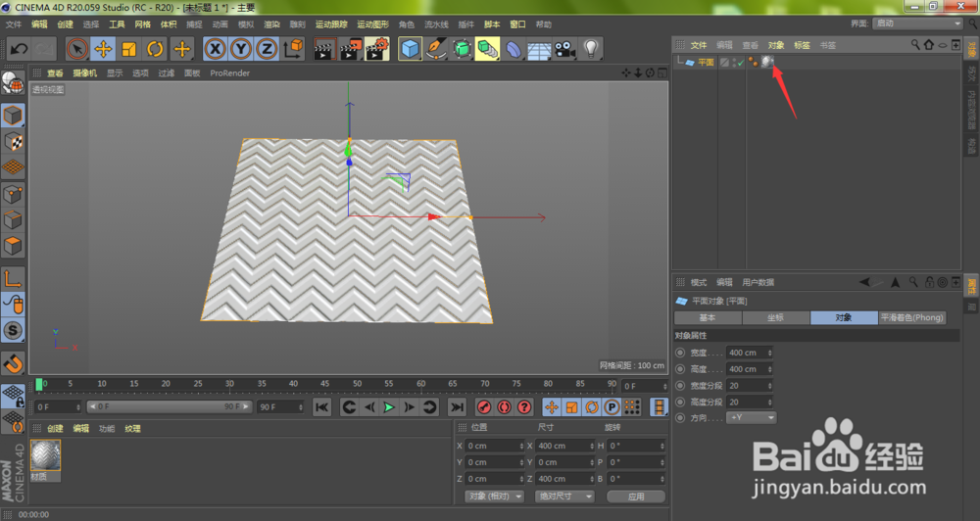Switch to 基本 attribute tab
The height and width of the screenshot is (521, 980).
(x=708, y=317)
